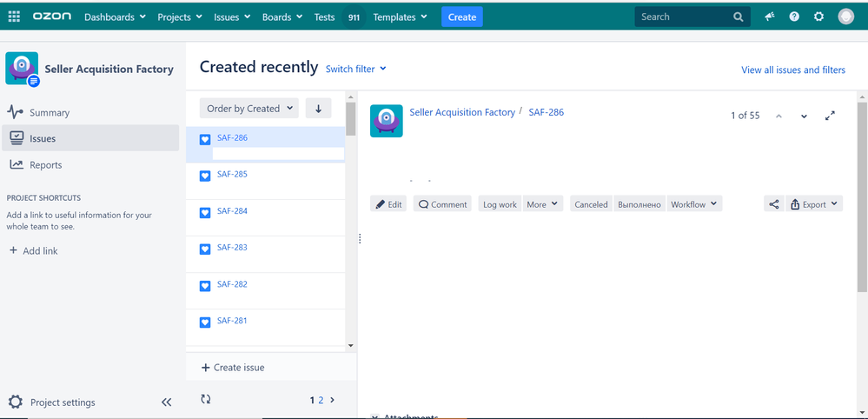The width and height of the screenshot is (868, 419).
Task: Click Create issue below the list
Action: pyautogui.click(x=233, y=368)
